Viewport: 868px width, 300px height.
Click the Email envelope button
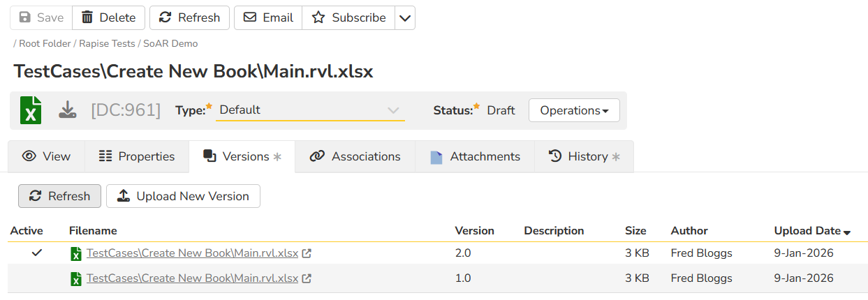point(267,17)
